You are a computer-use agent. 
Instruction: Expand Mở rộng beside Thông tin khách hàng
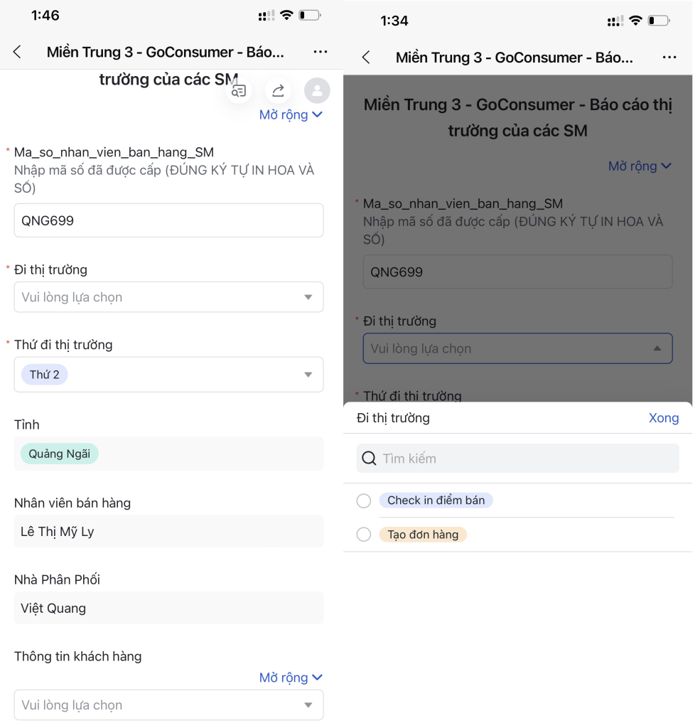click(x=291, y=678)
